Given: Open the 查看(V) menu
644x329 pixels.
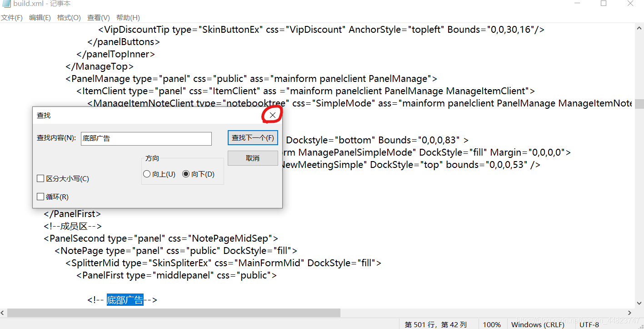Looking at the screenshot, I should (98, 18).
